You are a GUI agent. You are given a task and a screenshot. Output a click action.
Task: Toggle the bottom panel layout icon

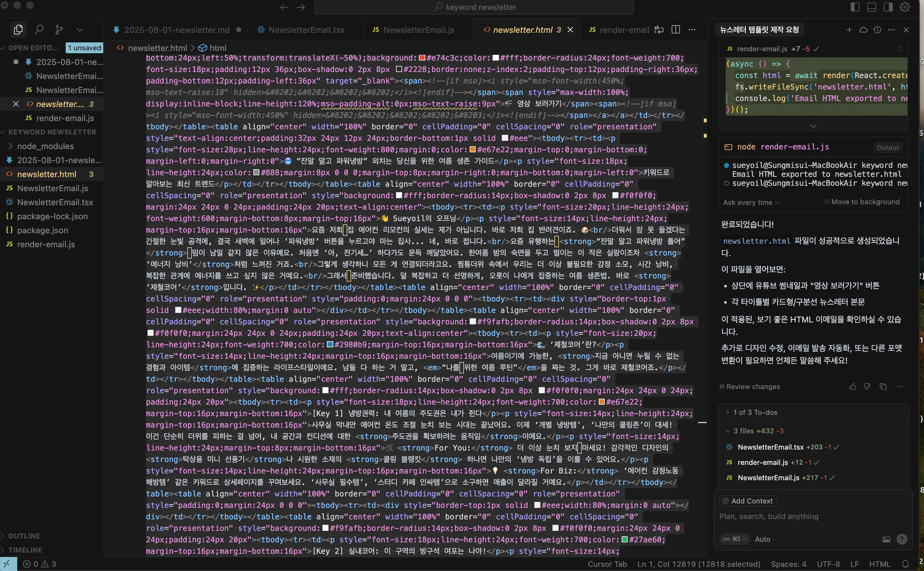pos(871,7)
